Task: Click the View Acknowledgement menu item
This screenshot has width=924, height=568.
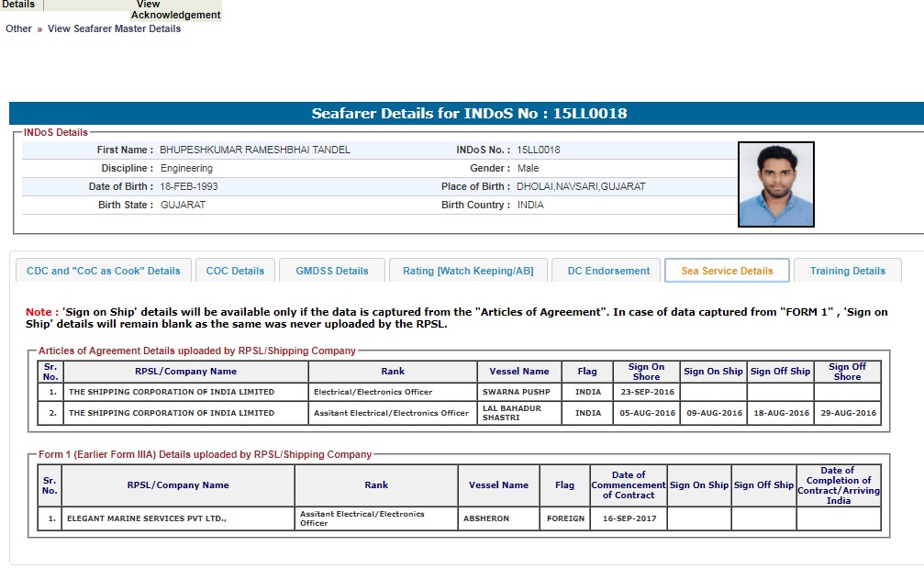Action: point(175,10)
